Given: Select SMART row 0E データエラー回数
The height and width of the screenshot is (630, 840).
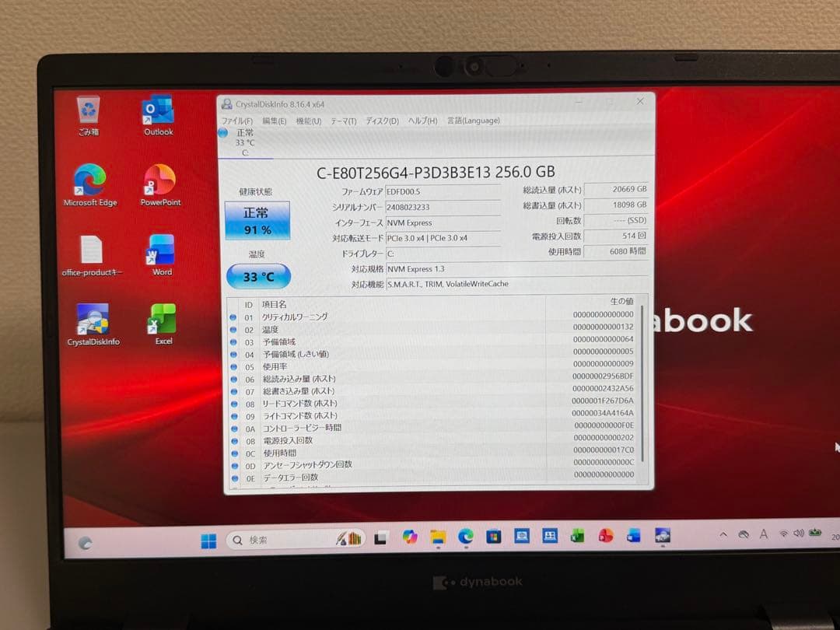Looking at the screenshot, I should (432, 477).
